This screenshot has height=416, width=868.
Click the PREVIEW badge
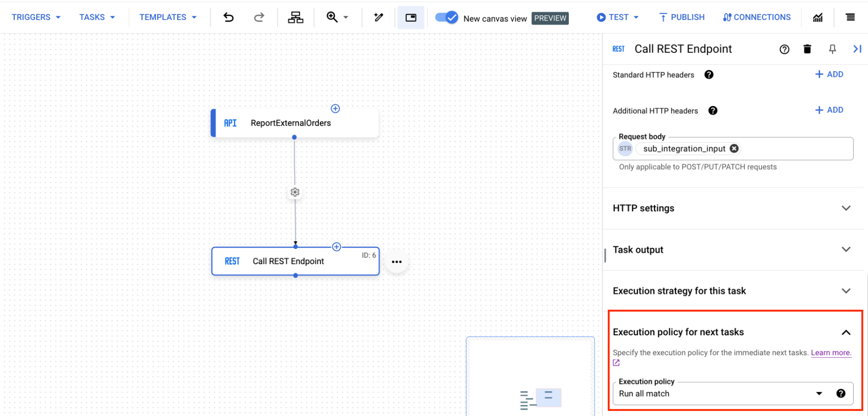tap(550, 18)
